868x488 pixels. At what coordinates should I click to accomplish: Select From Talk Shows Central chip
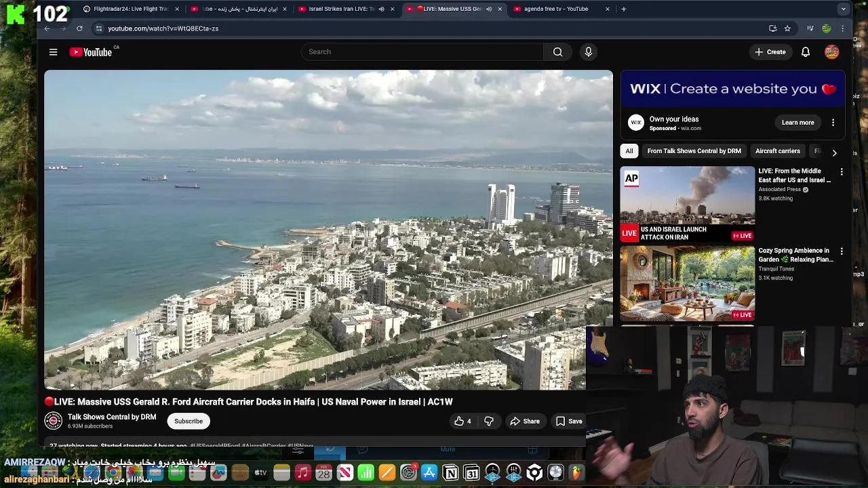pyautogui.click(x=694, y=151)
